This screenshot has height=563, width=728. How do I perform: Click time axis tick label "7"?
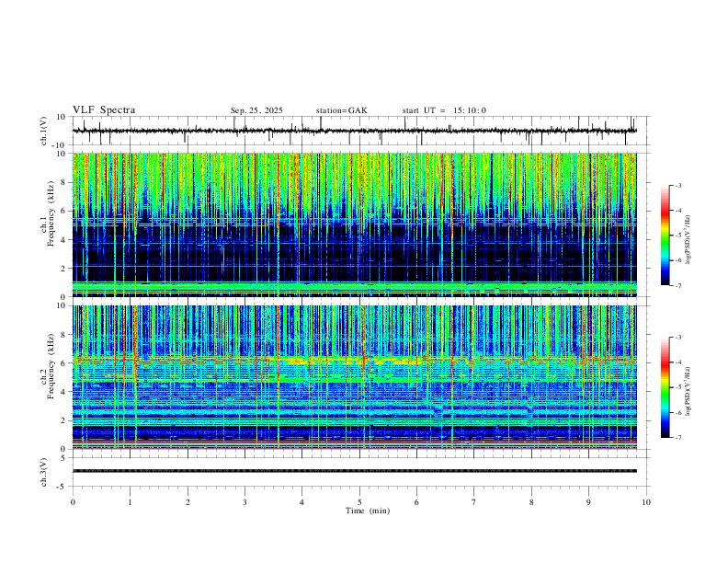click(x=474, y=502)
